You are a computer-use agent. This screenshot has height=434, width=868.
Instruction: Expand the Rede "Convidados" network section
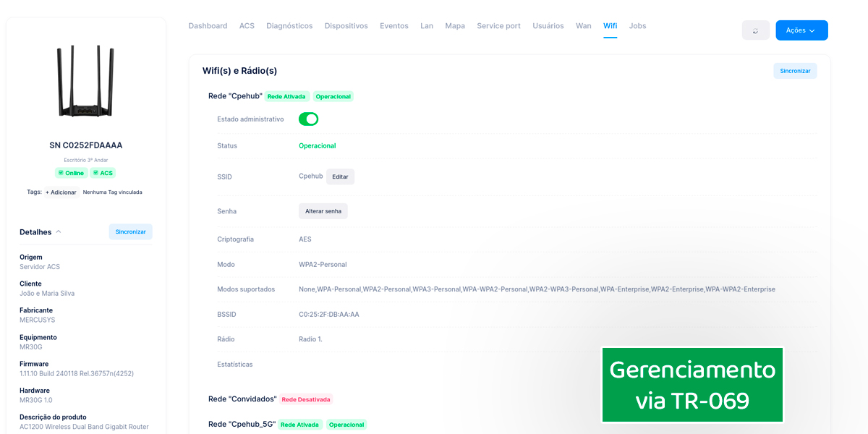point(242,399)
